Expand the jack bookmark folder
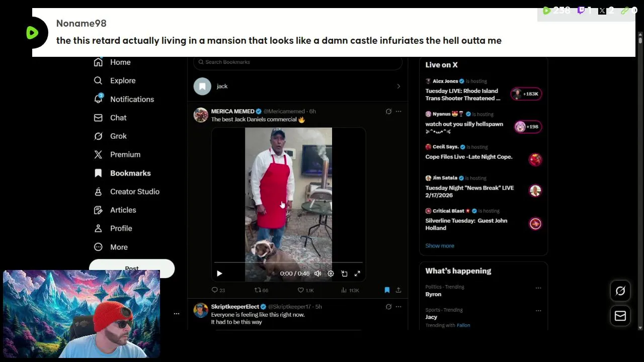This screenshot has height=362, width=644. 398,86
